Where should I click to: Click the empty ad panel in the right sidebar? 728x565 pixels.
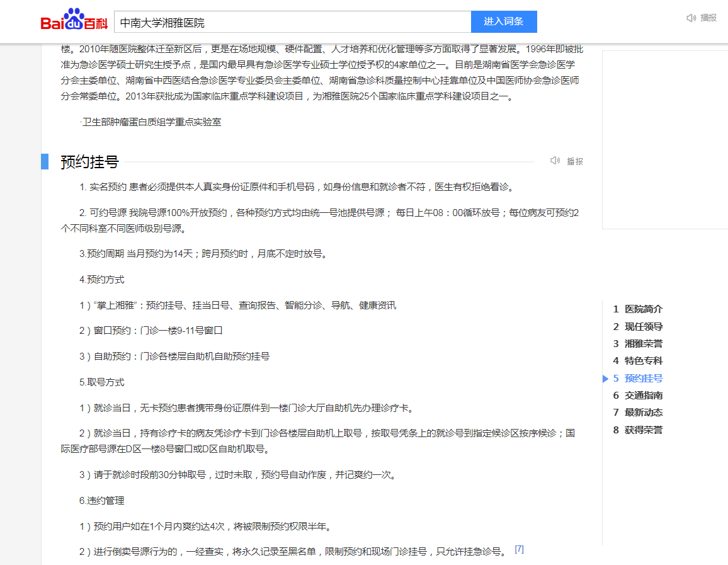665,140
